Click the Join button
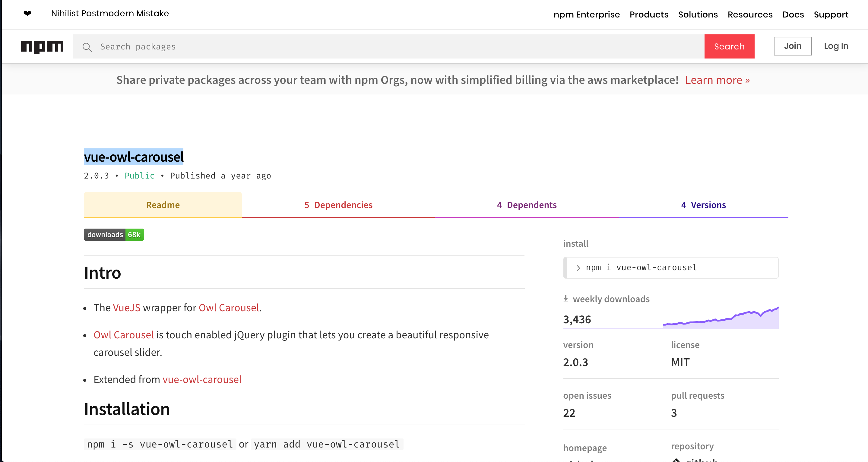 pyautogui.click(x=793, y=46)
